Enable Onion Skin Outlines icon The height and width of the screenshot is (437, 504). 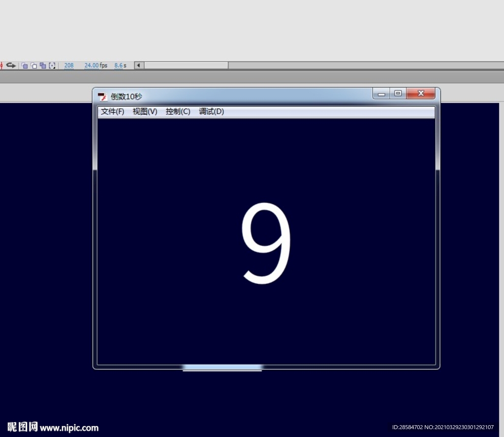[34, 66]
